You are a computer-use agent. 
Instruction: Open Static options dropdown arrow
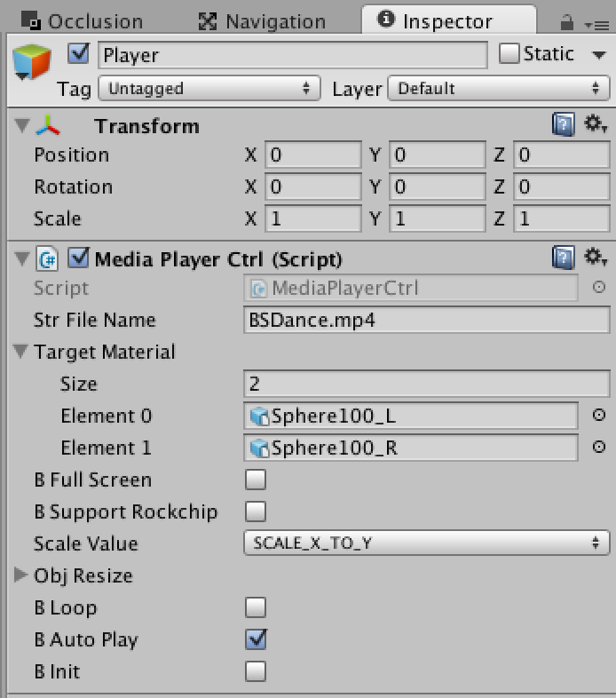point(598,55)
